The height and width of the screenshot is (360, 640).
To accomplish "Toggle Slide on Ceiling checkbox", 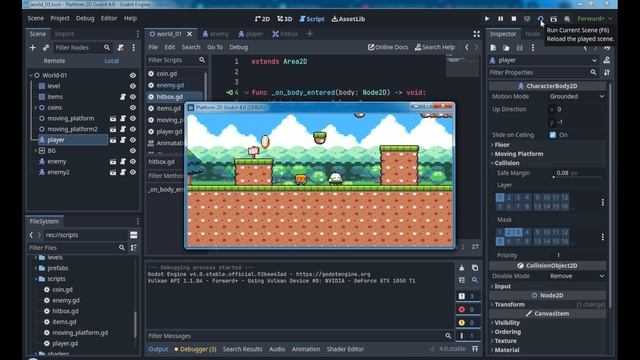I will pyautogui.click(x=553, y=135).
